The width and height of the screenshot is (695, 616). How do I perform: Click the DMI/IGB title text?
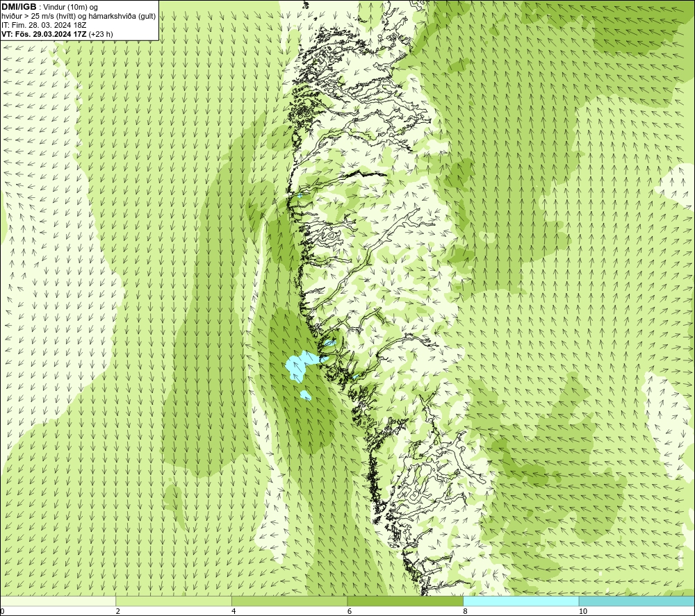pos(19,7)
